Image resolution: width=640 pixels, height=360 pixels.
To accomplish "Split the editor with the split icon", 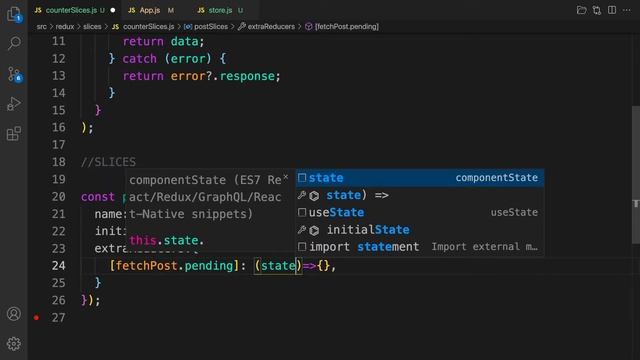I will click(x=612, y=10).
